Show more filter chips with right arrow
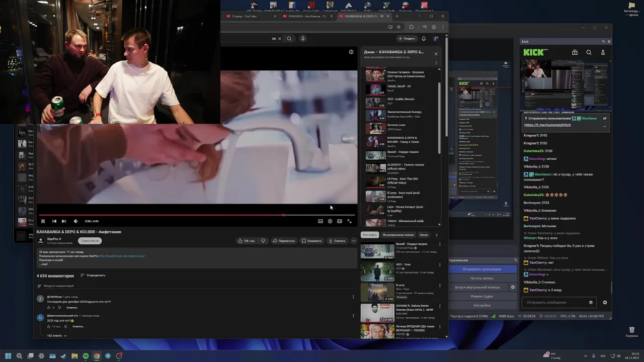Viewport: 644px width, 362px height. 436,235
